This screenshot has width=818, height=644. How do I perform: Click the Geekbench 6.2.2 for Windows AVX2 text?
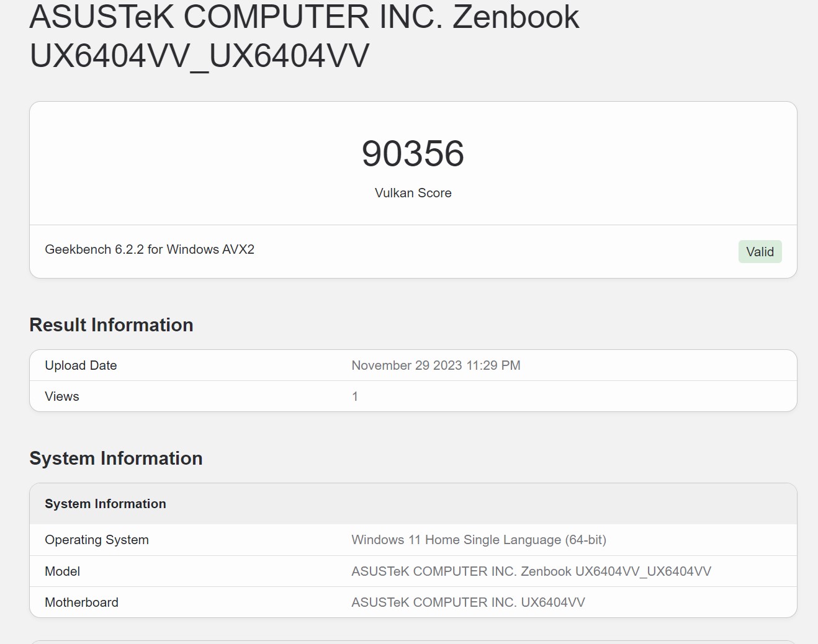click(150, 249)
